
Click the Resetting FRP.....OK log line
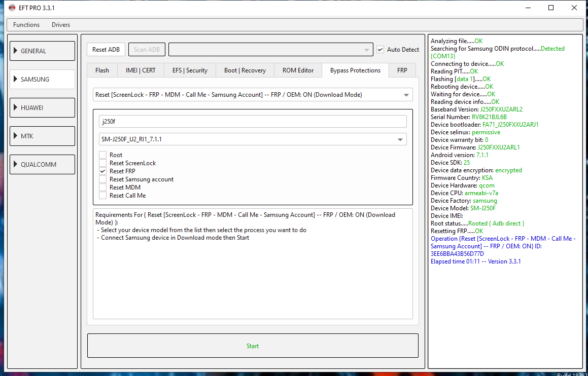457,231
